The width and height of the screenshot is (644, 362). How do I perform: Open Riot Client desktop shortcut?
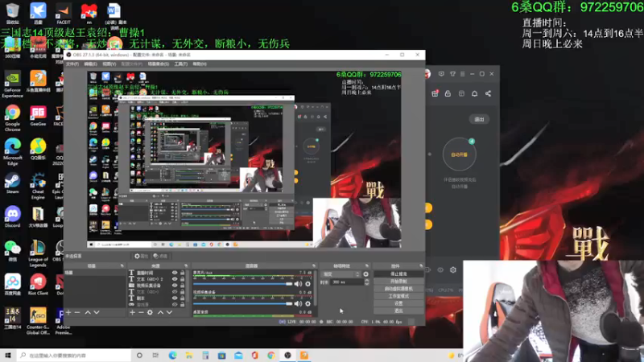tap(38, 285)
